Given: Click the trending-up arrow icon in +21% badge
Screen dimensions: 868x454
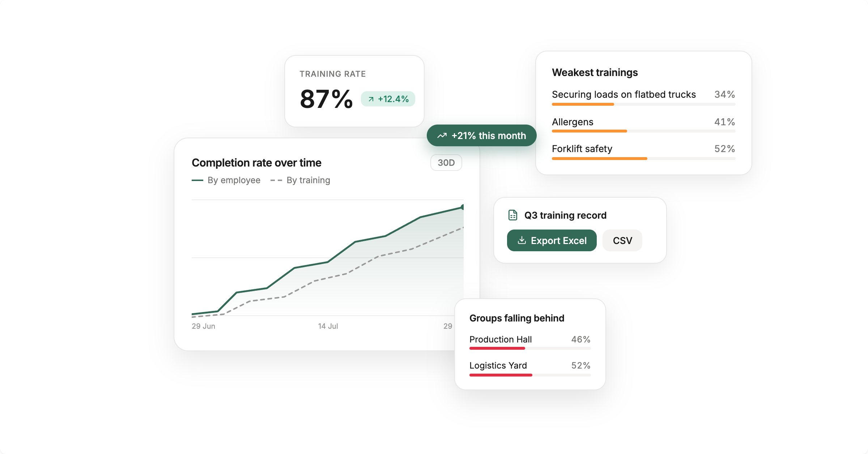Looking at the screenshot, I should coord(442,136).
